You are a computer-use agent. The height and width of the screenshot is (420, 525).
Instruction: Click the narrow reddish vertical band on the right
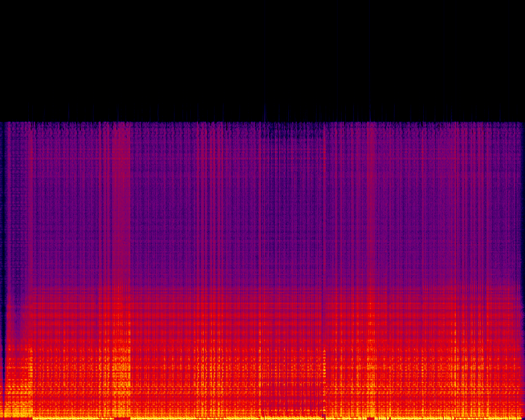371,205
